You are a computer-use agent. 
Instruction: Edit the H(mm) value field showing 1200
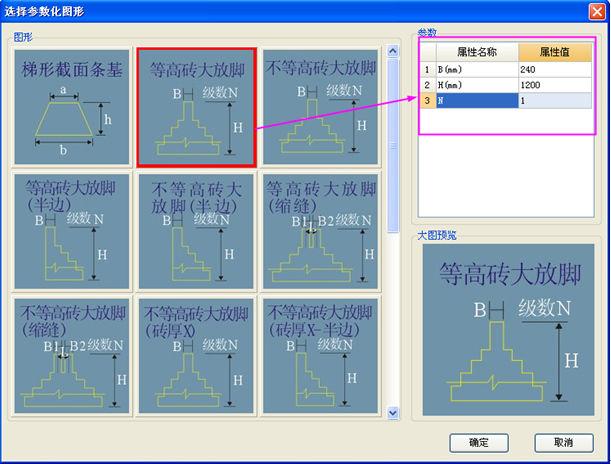click(x=556, y=85)
